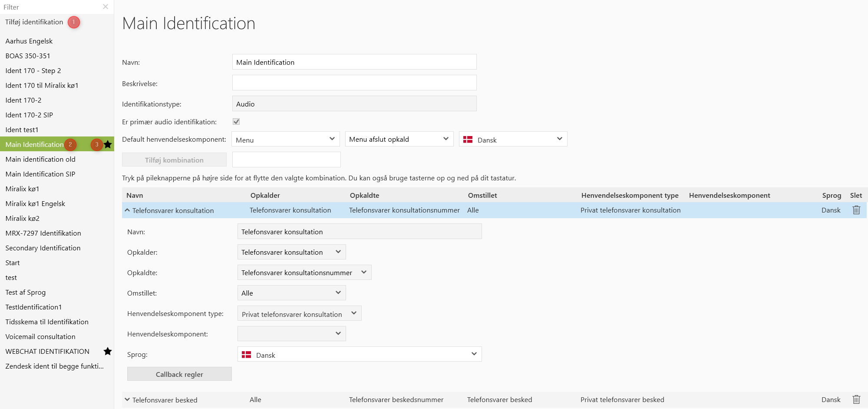Select Voicemail consultation in the list
Viewport: 868px width, 409px height.
(40, 336)
